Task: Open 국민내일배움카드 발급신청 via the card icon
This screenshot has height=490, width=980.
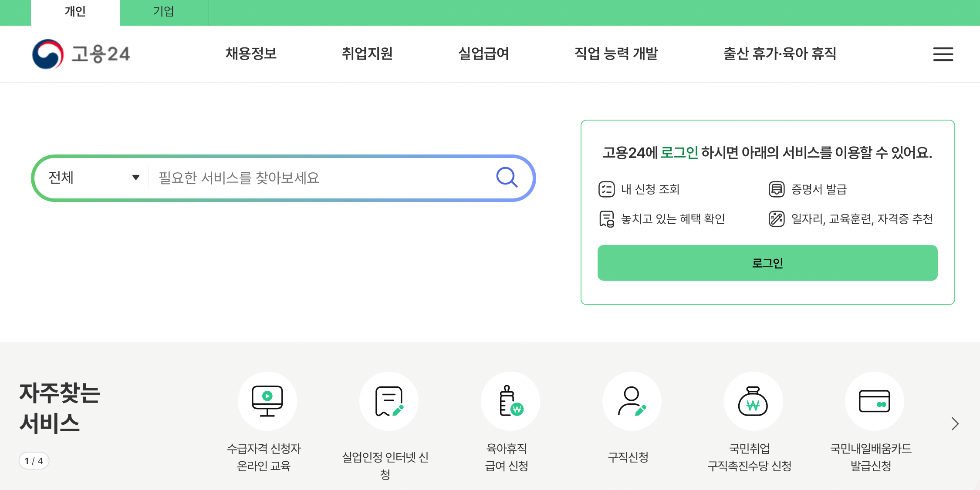Action: (x=875, y=401)
